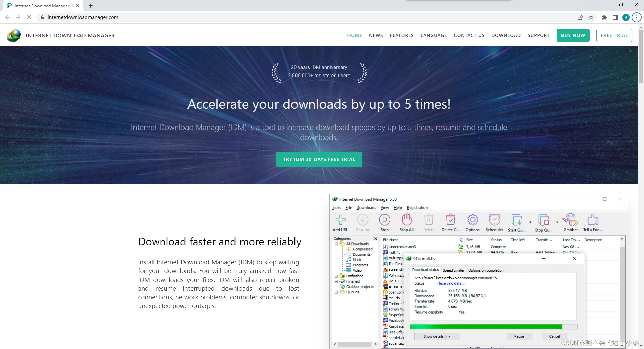The width and height of the screenshot is (644, 349).
Task: Open a new browser tab with plus
Action: coord(91,6)
